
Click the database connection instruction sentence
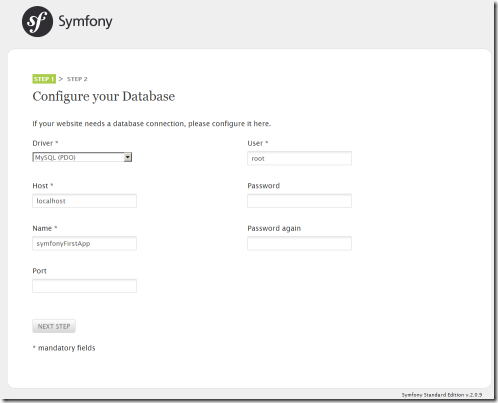152,124
